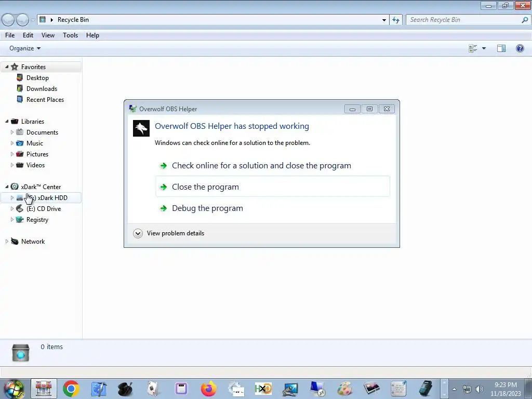This screenshot has width=532, height=399.
Task: Open the notepad checklist taskbar icon
Action: point(398,389)
